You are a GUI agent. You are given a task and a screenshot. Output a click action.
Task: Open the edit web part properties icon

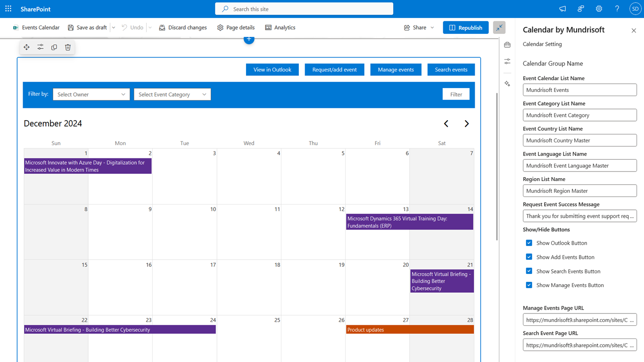coord(41,47)
